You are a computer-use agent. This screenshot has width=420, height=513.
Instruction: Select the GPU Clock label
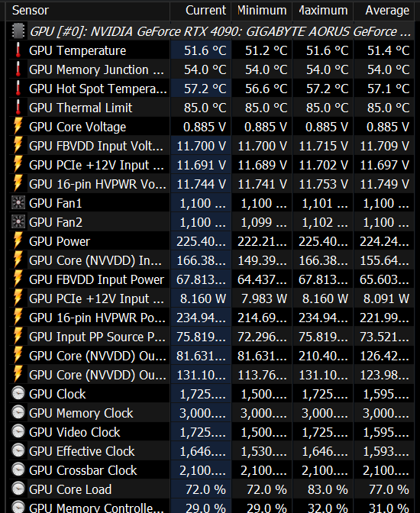click(x=57, y=394)
